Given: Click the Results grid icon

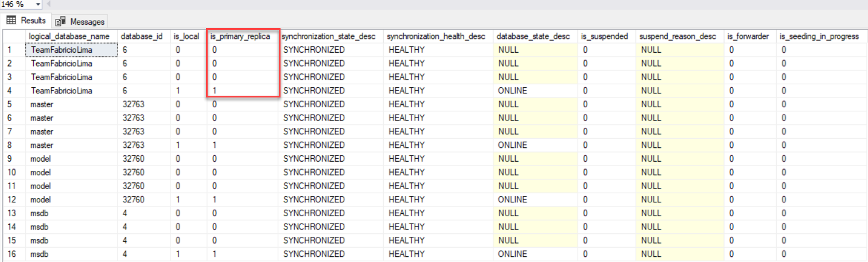Looking at the screenshot, I should point(11,21).
